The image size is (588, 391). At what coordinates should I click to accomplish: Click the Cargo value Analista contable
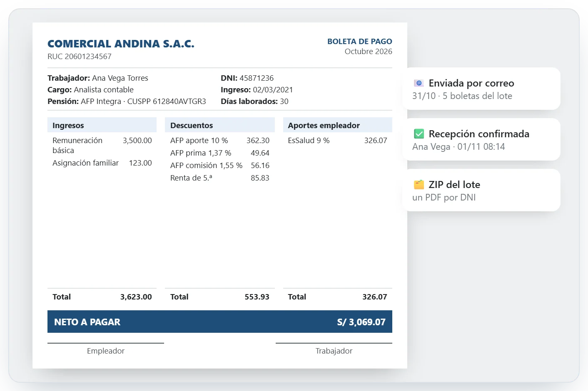click(x=104, y=90)
